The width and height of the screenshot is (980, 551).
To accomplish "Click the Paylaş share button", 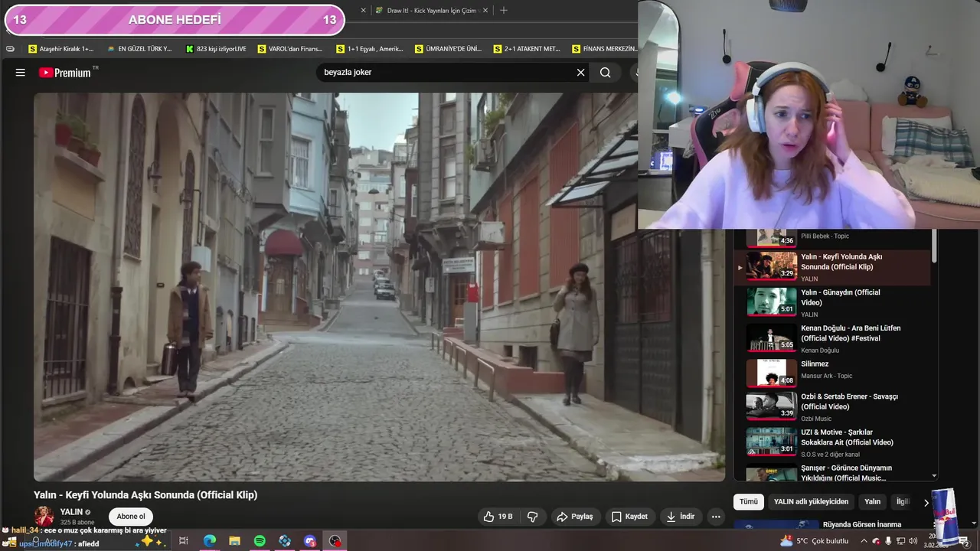I will click(x=575, y=517).
